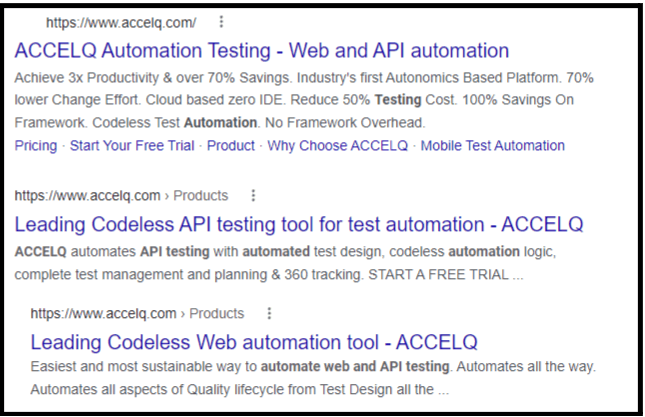The height and width of the screenshot is (417, 645).
Task: Select the Start Your Free Trial sitelink
Action: pyautogui.click(x=133, y=146)
